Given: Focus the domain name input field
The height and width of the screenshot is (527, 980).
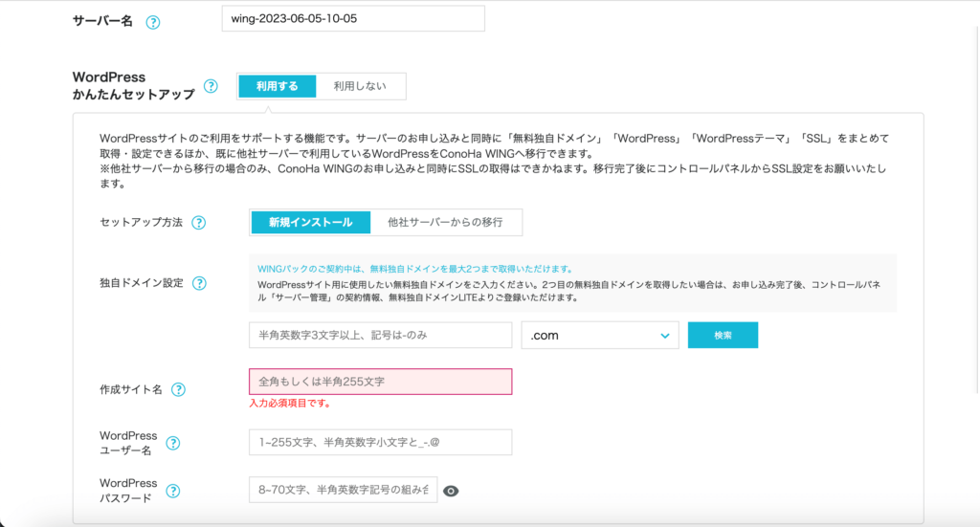Looking at the screenshot, I should point(381,336).
